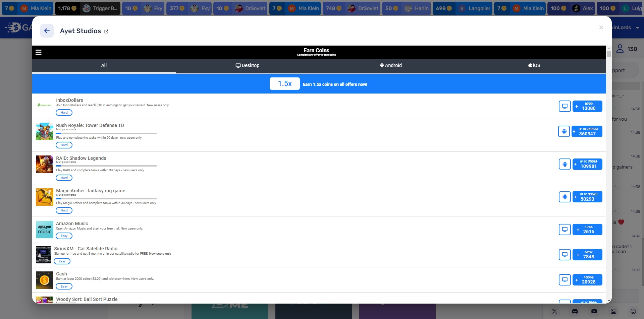The image size is (644, 319).
Task: Click Alex 100 coin ticker entry
Action: tap(571, 8)
